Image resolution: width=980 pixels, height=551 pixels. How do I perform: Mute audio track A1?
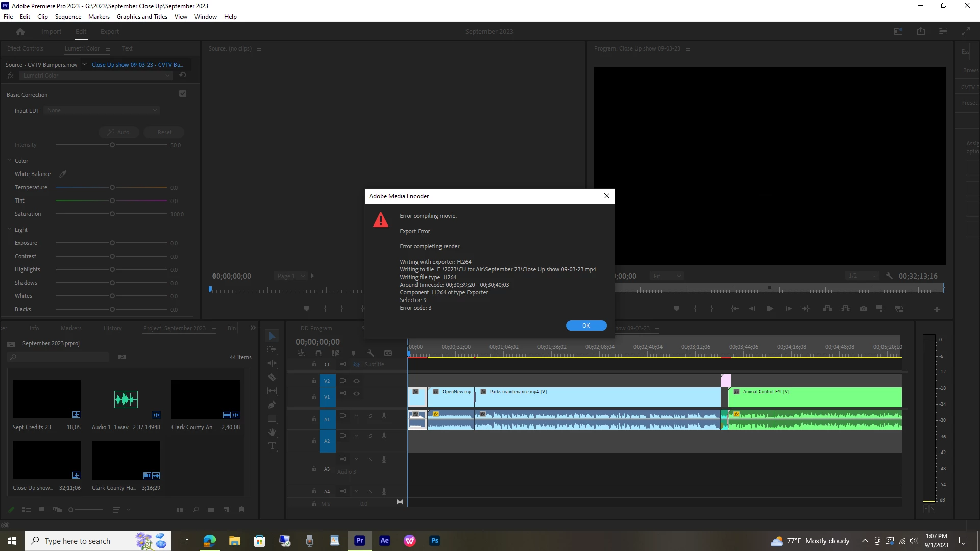(x=357, y=416)
